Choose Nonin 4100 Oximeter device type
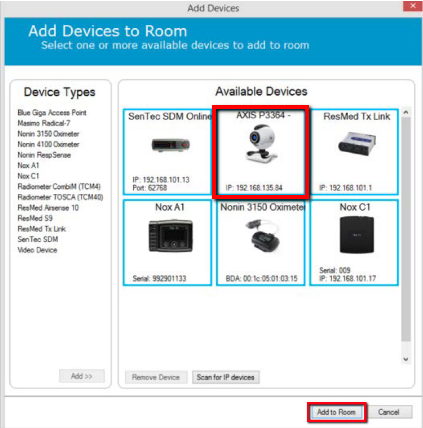 coord(48,144)
